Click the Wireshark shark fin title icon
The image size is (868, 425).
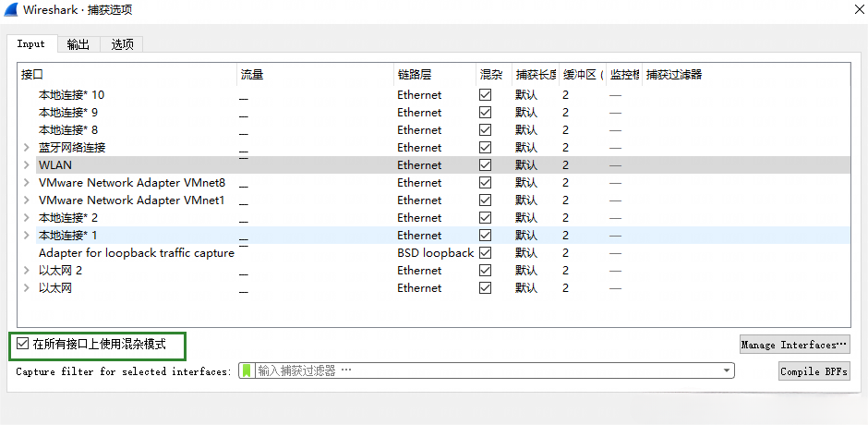click(x=10, y=9)
